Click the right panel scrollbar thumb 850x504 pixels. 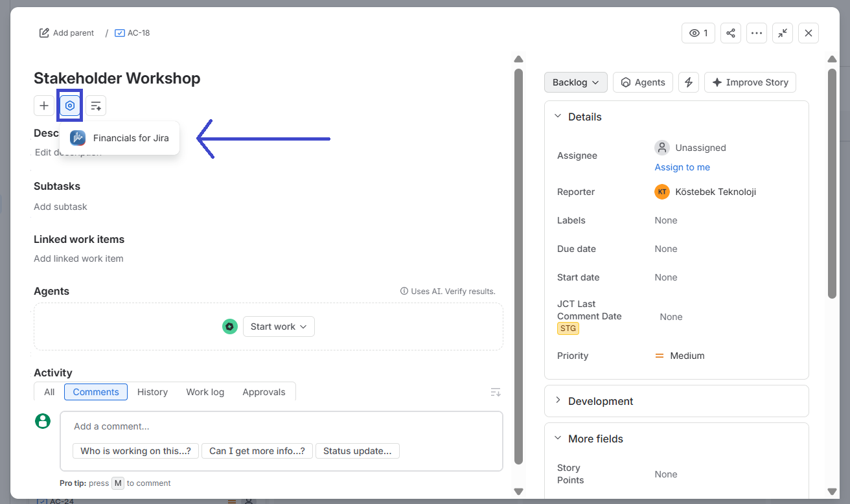[x=832, y=183]
